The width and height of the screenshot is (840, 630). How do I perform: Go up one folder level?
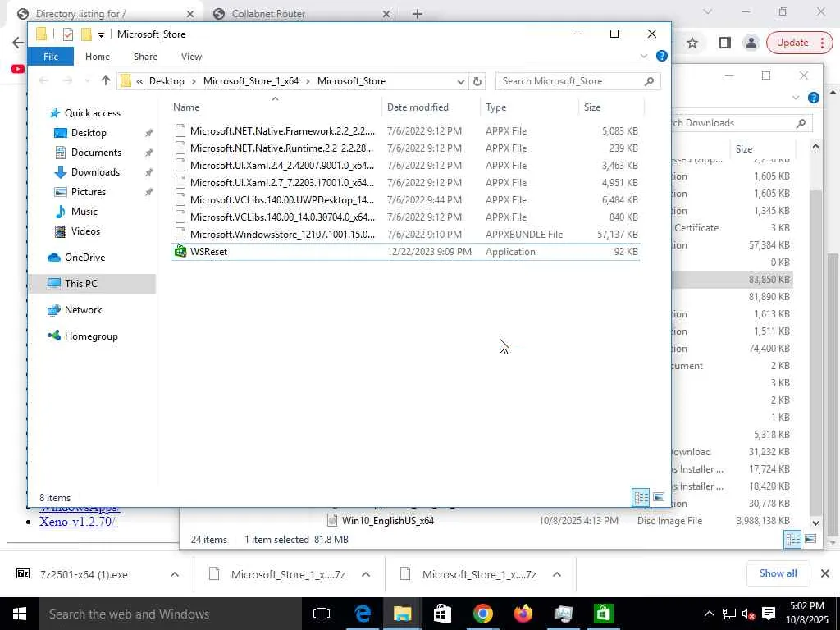[106, 81]
